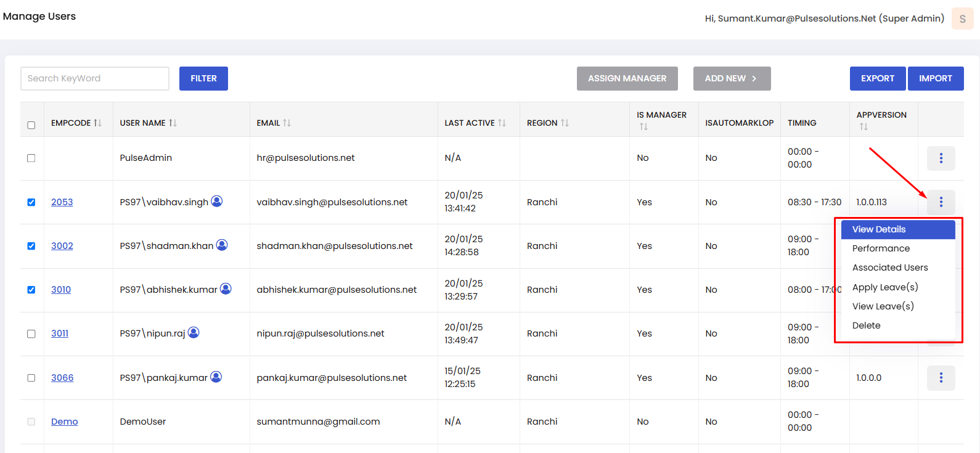Image resolution: width=980 pixels, height=453 pixels.
Task: Open actions menu for pankaj.kumar row
Action: click(941, 378)
